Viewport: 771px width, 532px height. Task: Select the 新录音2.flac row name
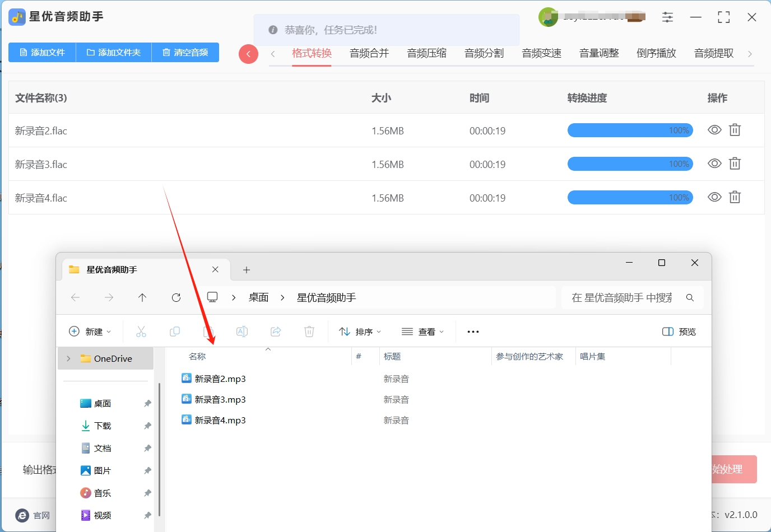coord(41,131)
